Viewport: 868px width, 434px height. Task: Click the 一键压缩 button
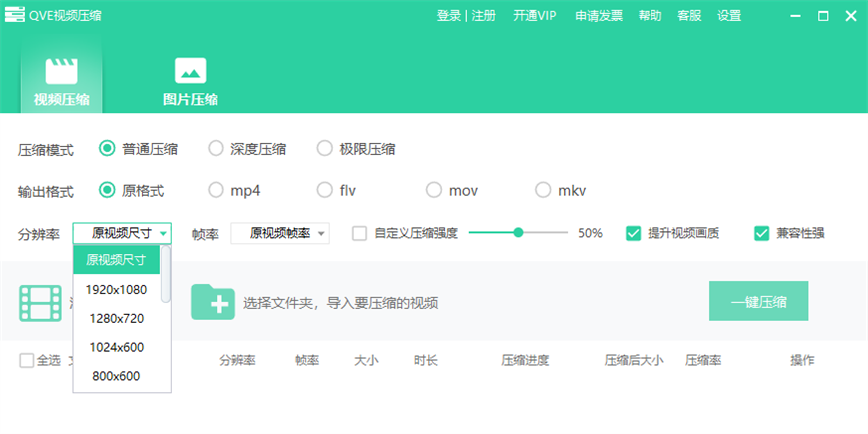758,301
